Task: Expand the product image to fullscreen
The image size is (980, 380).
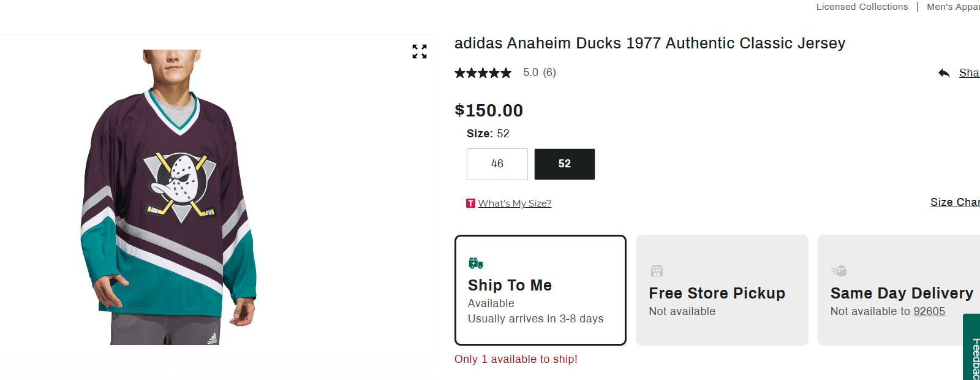Action: click(x=420, y=51)
